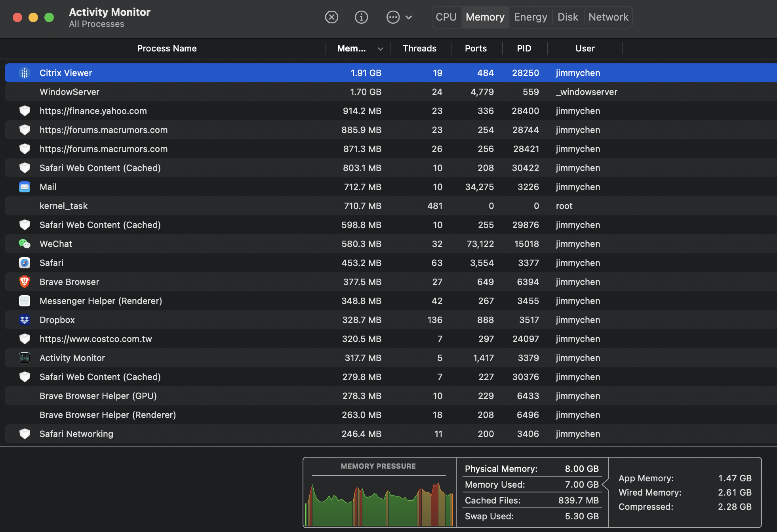Image resolution: width=777 pixels, height=532 pixels.
Task: Select the WindowServer process row
Action: click(x=69, y=92)
